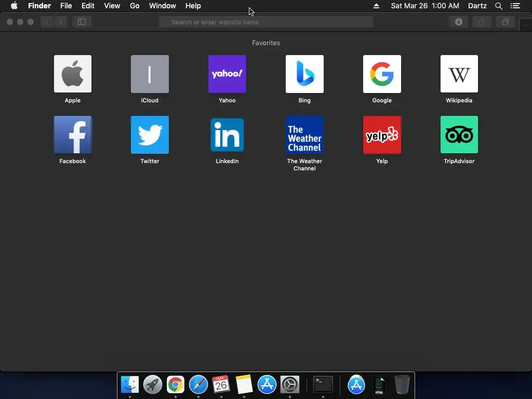This screenshot has width=532, height=399.
Task: Open the View menu
Action: pyautogui.click(x=112, y=6)
